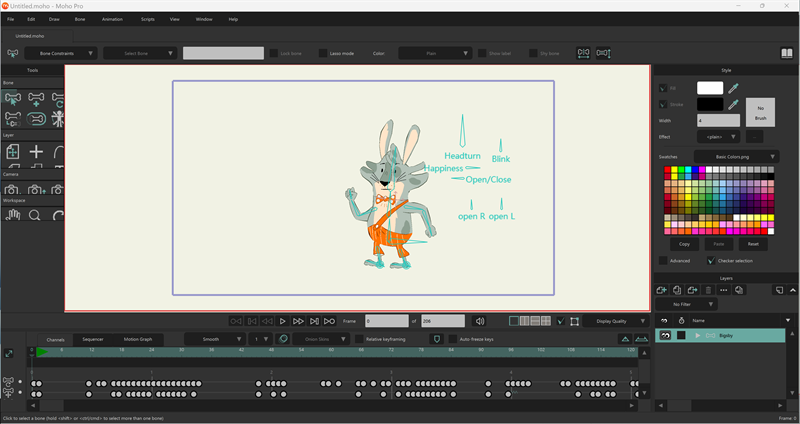
Task: Click the Copy style button
Action: pyautogui.click(x=684, y=244)
